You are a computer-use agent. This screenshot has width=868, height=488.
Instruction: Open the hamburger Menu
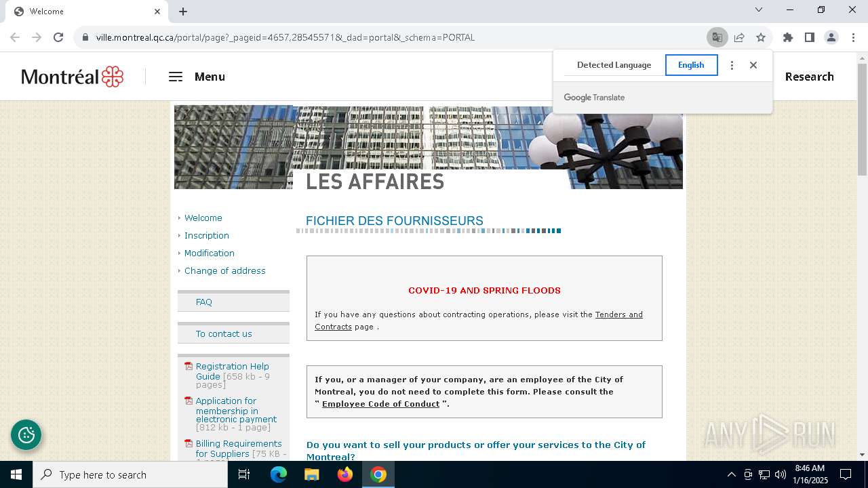(197, 77)
